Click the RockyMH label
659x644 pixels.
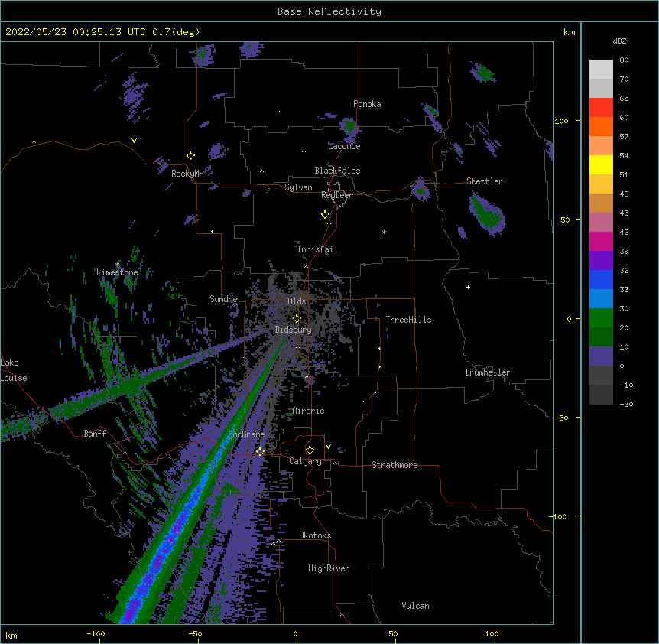click(187, 174)
